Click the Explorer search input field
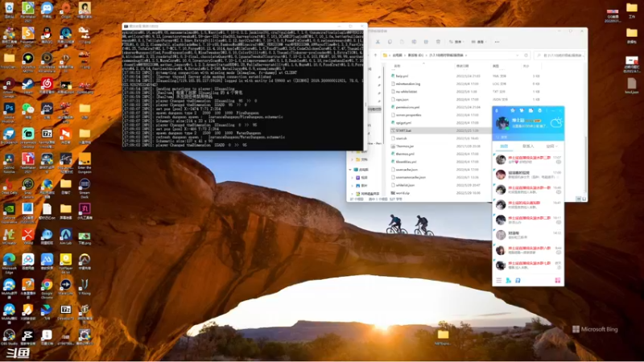This screenshot has width=644, height=362. [x=560, y=55]
